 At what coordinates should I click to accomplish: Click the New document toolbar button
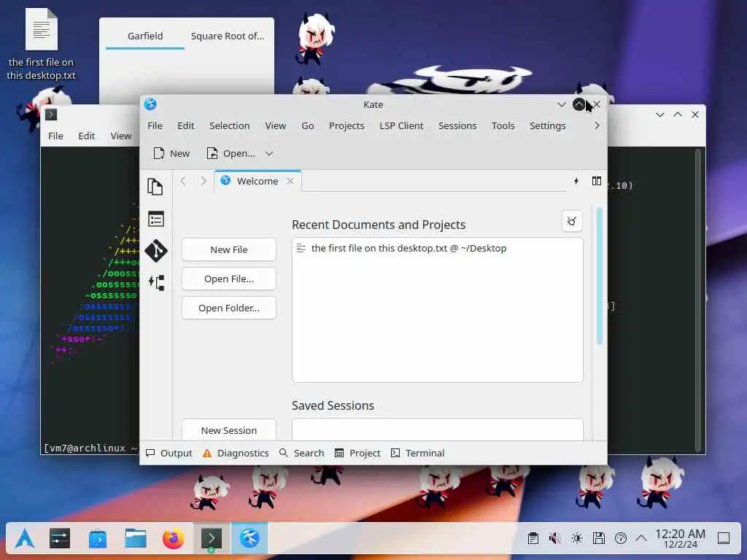coord(171,153)
